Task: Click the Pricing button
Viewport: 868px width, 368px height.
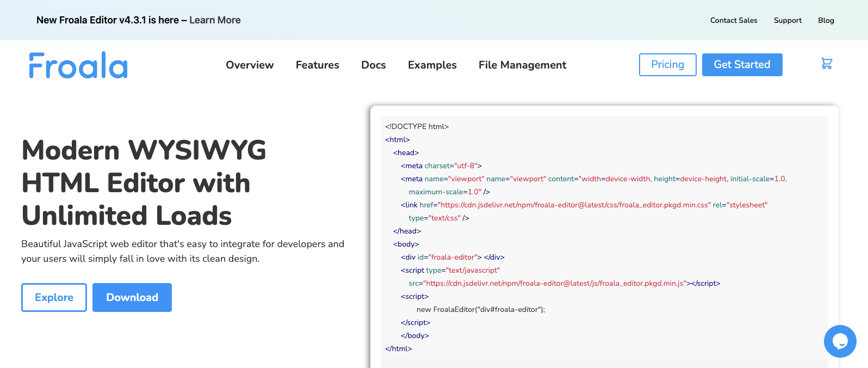Action: pyautogui.click(x=668, y=65)
